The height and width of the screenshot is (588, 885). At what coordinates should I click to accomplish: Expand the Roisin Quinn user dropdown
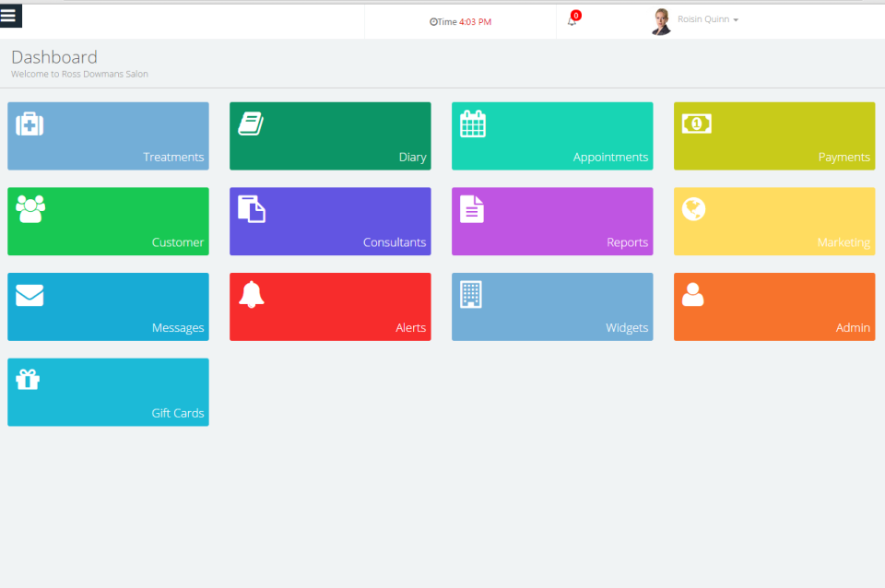[x=736, y=19]
